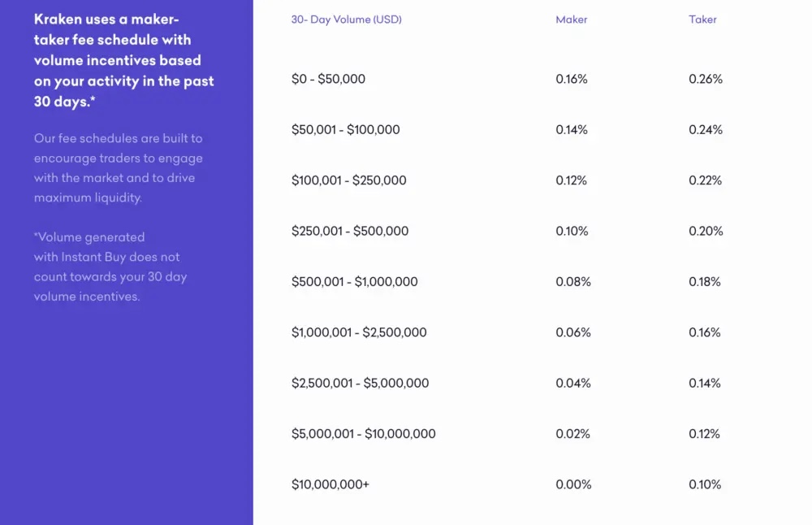The image size is (812, 525).
Task: Select the $1,000,001 - $2,500,000 volume tier
Action: point(359,332)
